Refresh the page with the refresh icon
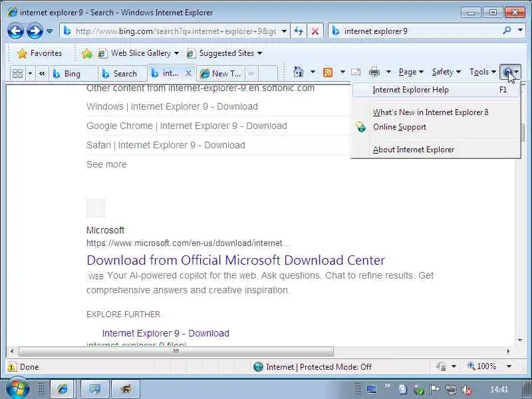 (x=299, y=31)
